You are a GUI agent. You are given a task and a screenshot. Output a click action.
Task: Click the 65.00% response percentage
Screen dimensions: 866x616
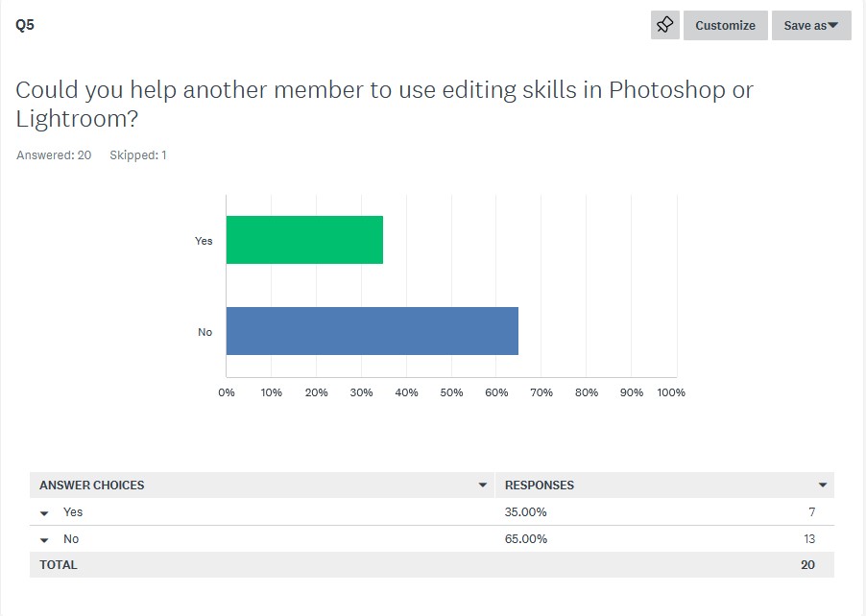525,538
